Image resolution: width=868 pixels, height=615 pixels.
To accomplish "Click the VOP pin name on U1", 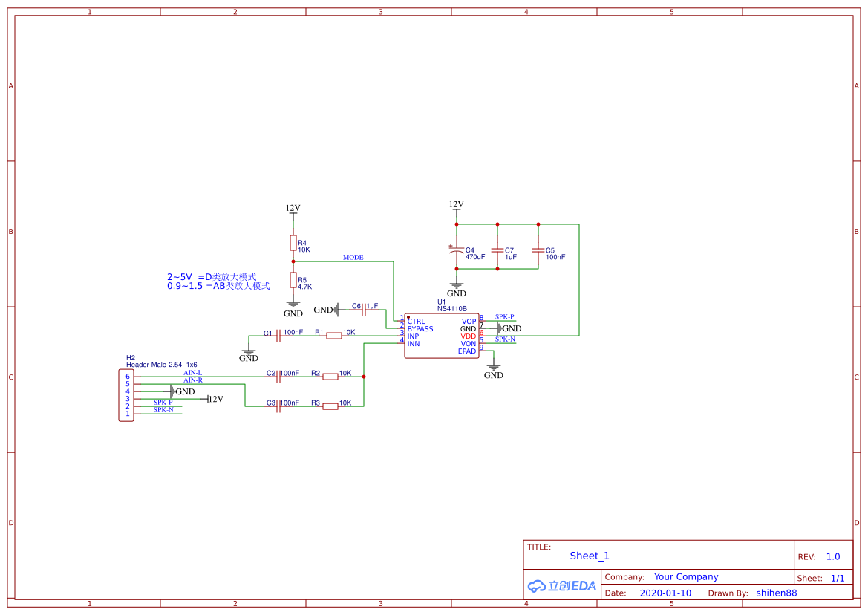I will click(469, 321).
